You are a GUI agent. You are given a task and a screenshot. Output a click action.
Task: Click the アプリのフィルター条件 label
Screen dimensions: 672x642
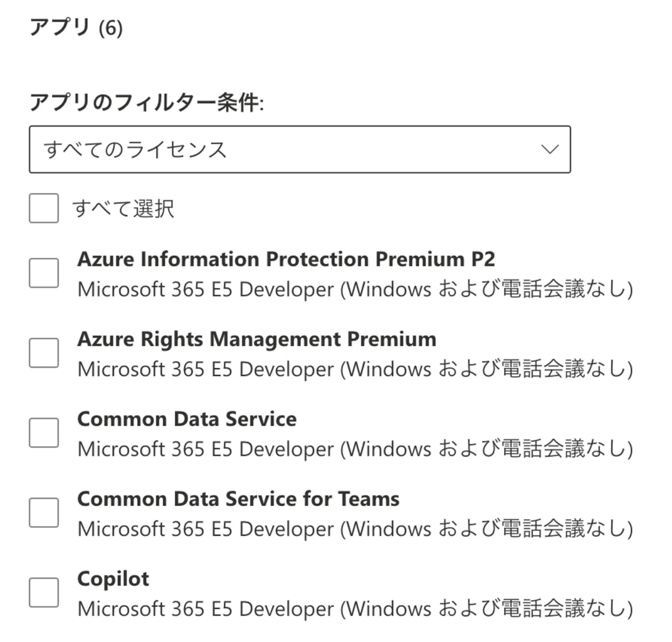tap(147, 103)
